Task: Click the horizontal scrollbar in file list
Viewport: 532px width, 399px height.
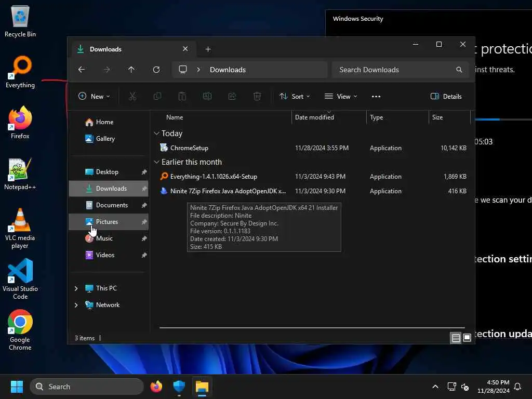Action: coord(312,328)
